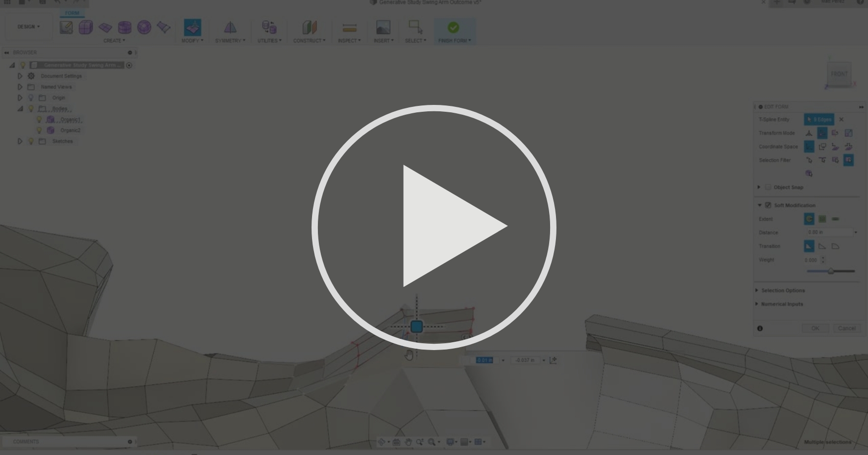Viewport: 868px width, 455px height.
Task: Click the Symmetry mirror icon
Action: point(230,27)
